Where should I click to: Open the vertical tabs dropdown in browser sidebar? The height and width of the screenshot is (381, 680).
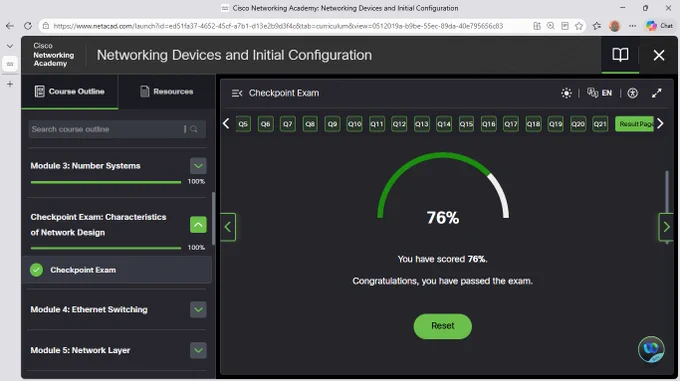[x=10, y=46]
